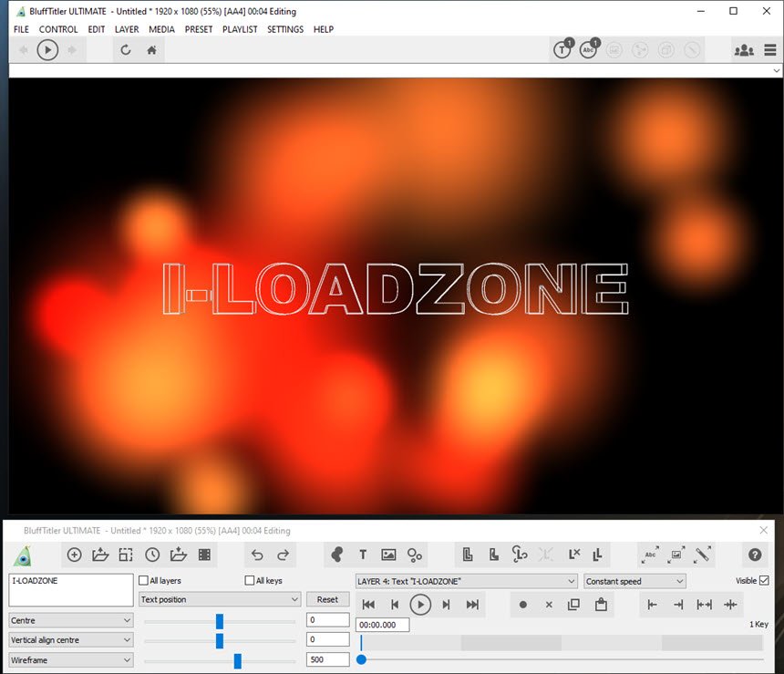Open the CONTROL menu
Screen dimensions: 784x674
point(58,29)
